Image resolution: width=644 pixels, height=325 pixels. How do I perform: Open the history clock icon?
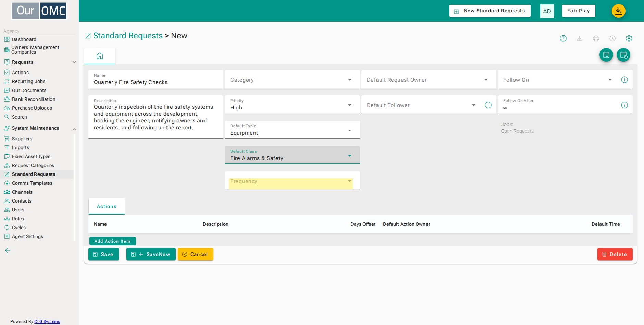[x=612, y=38]
